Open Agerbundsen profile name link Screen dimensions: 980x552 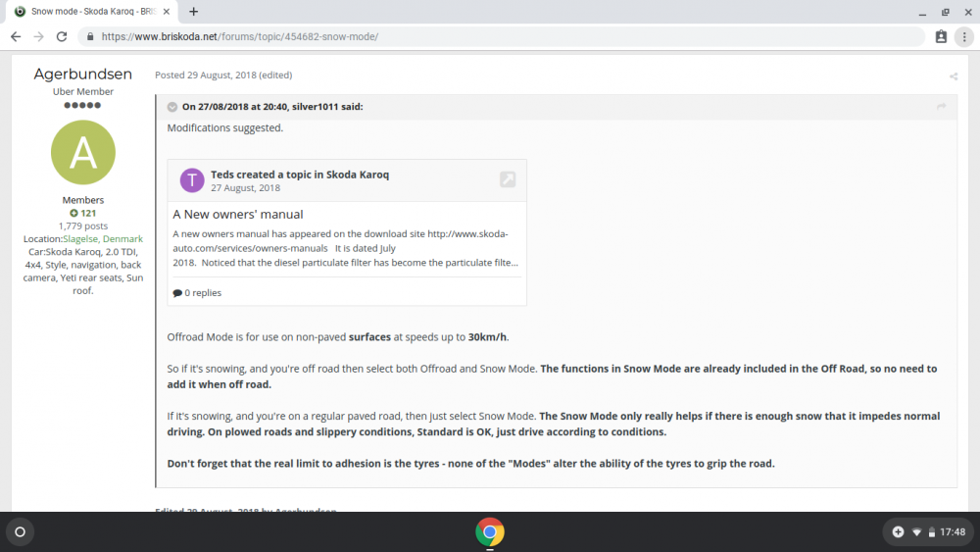pos(83,74)
